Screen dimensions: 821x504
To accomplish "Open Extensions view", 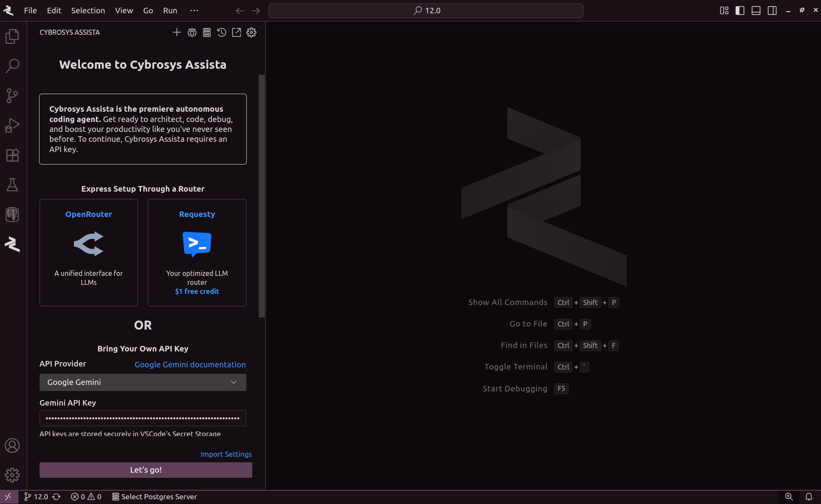I will [x=12, y=155].
